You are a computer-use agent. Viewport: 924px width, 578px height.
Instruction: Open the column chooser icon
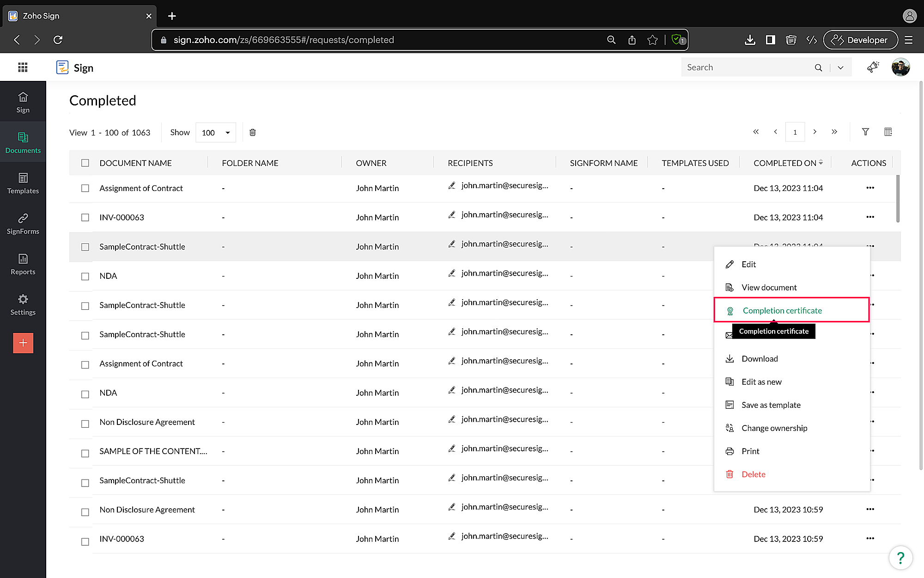click(x=888, y=132)
